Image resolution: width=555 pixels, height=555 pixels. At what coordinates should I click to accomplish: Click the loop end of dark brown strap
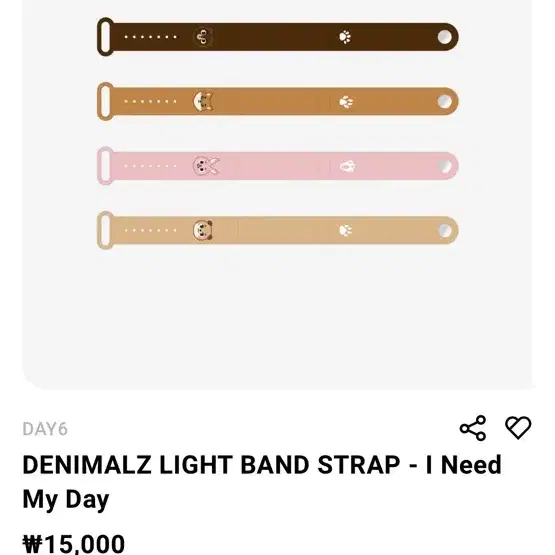[x=105, y=37]
